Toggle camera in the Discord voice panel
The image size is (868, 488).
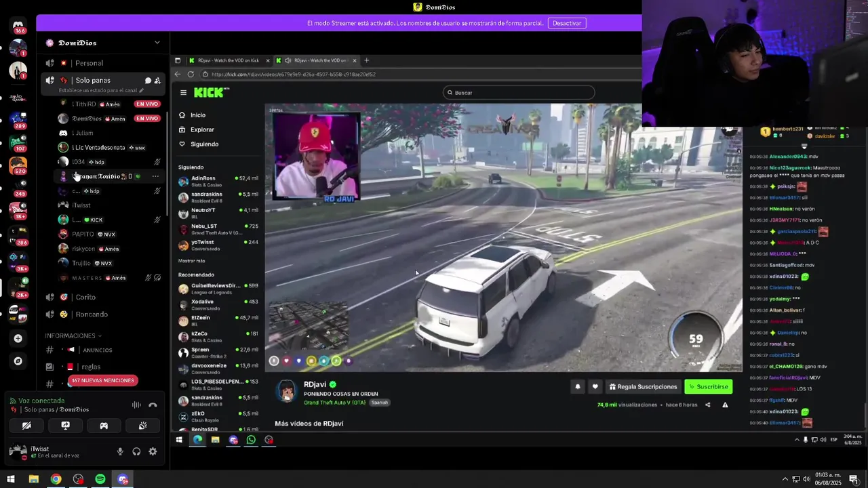26,426
